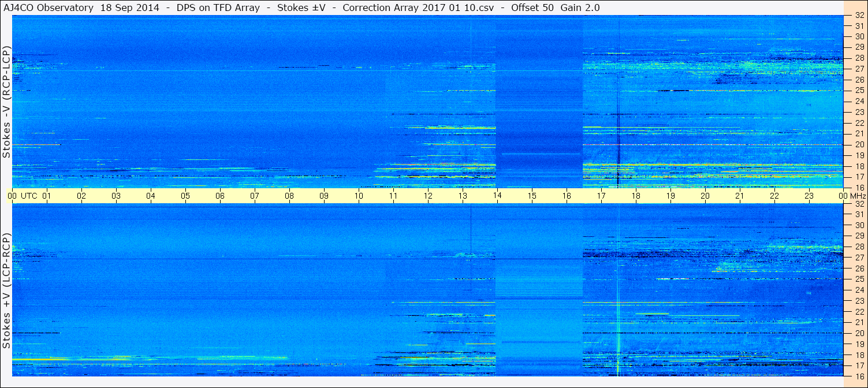Viewport: 868px width, 388px height.
Task: Click the 32 MHz label of Stokes +V panel
Action: pyautogui.click(x=859, y=204)
